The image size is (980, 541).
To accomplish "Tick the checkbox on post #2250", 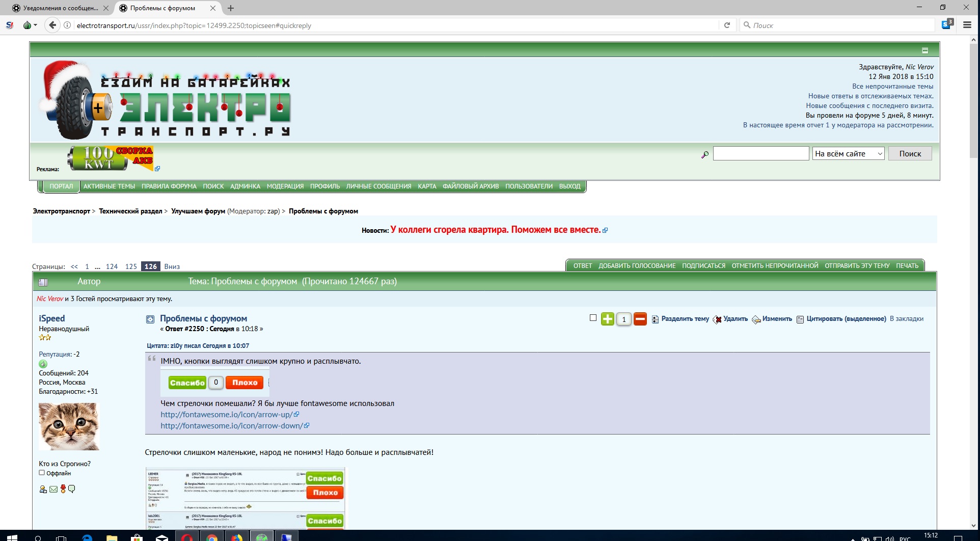I will coord(593,318).
